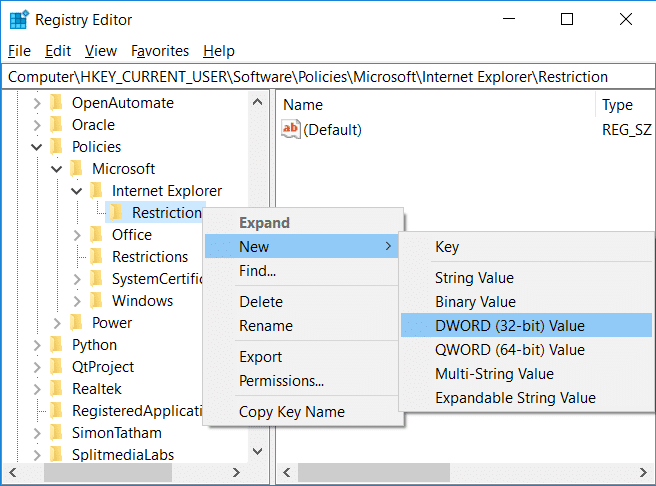Collapse the Internet Explorer tree node
The height and width of the screenshot is (486, 656).
tap(77, 191)
